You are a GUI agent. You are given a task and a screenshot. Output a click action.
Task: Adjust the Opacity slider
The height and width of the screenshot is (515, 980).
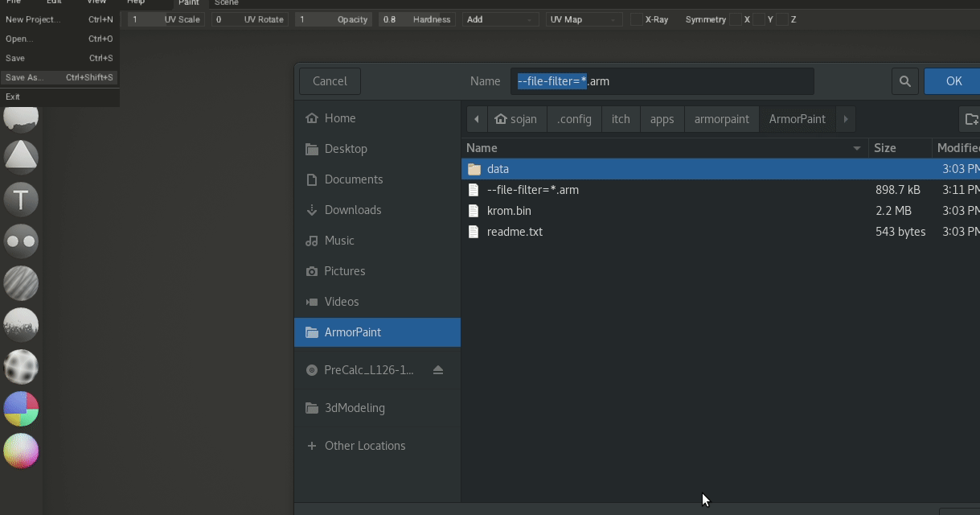[x=334, y=19]
